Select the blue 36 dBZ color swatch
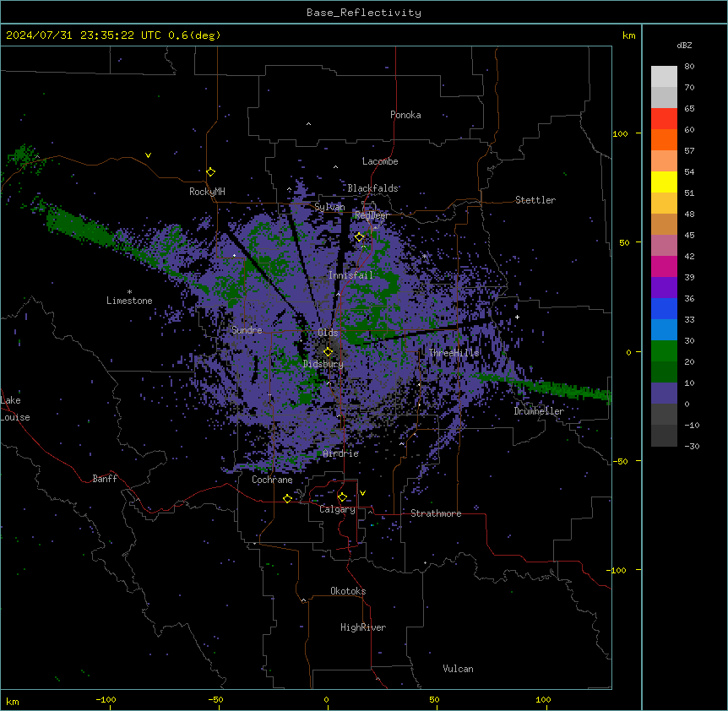728x711 pixels. pyautogui.click(x=664, y=308)
